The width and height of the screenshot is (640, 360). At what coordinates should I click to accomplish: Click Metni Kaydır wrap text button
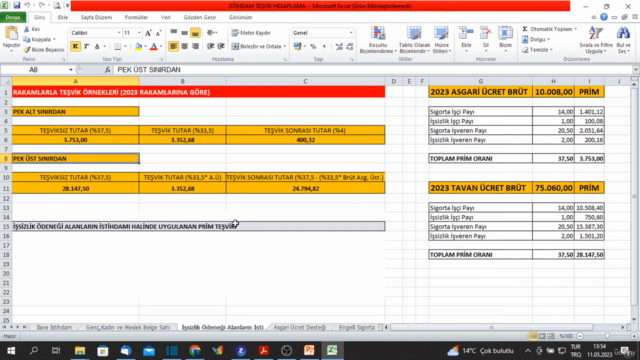click(251, 33)
